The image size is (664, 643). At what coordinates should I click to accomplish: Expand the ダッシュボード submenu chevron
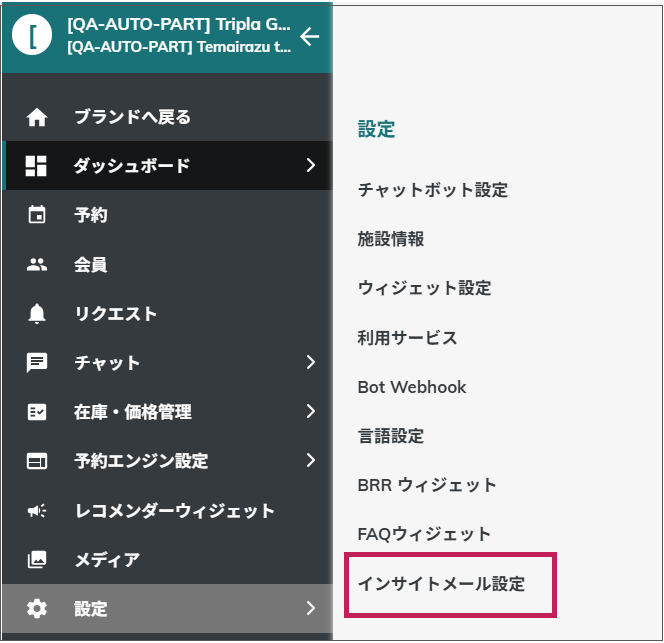pyautogui.click(x=311, y=165)
